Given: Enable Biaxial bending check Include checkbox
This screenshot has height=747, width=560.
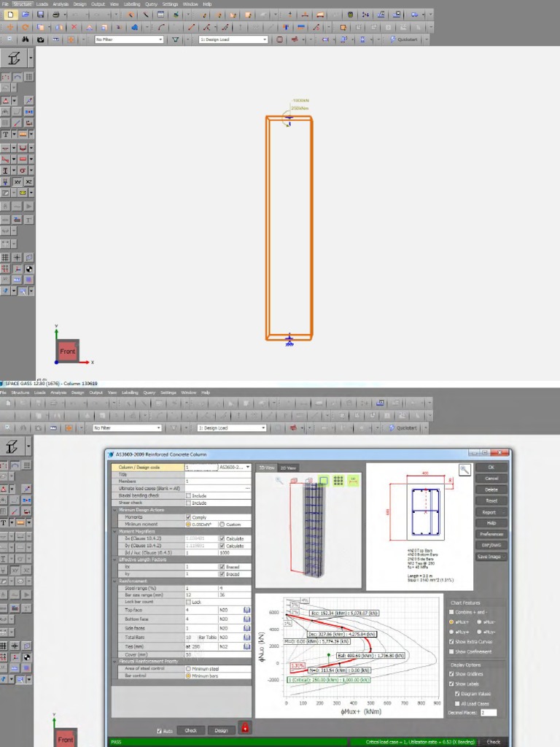Looking at the screenshot, I should pyautogui.click(x=188, y=495).
